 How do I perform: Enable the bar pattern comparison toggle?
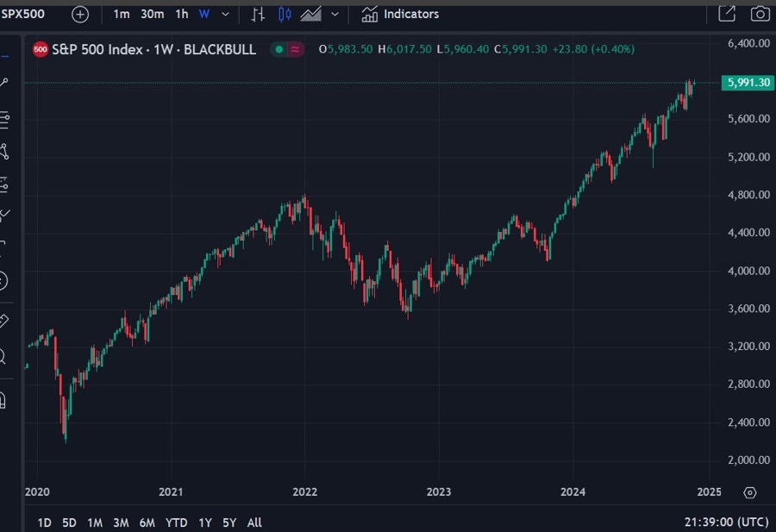point(258,14)
